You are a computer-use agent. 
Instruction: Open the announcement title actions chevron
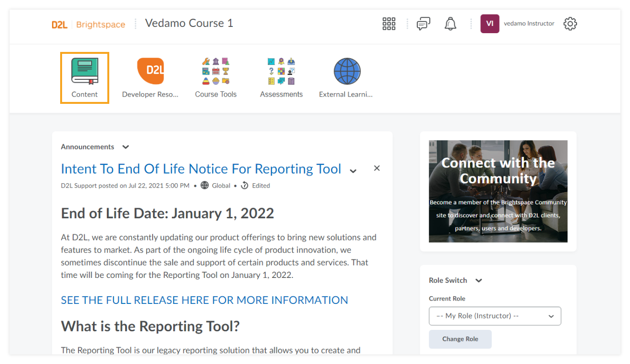click(x=353, y=171)
